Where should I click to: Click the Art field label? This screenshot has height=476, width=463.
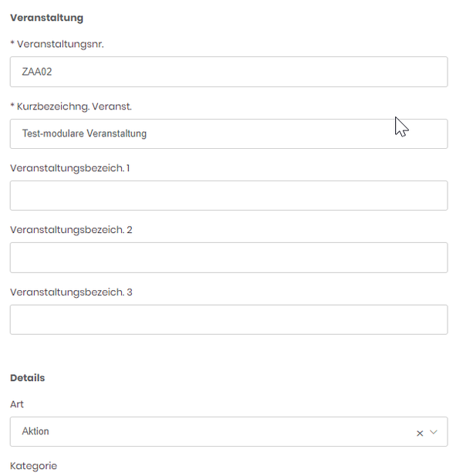17,404
